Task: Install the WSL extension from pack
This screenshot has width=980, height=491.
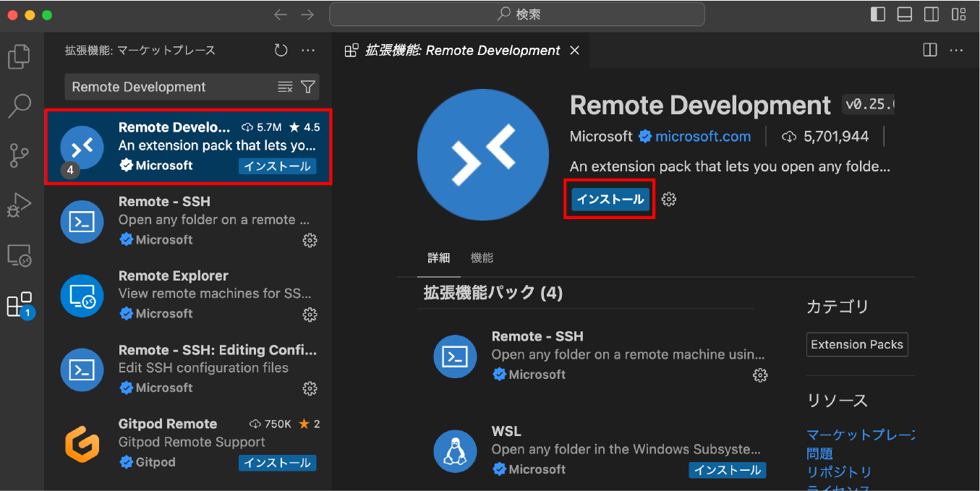Action: [728, 470]
